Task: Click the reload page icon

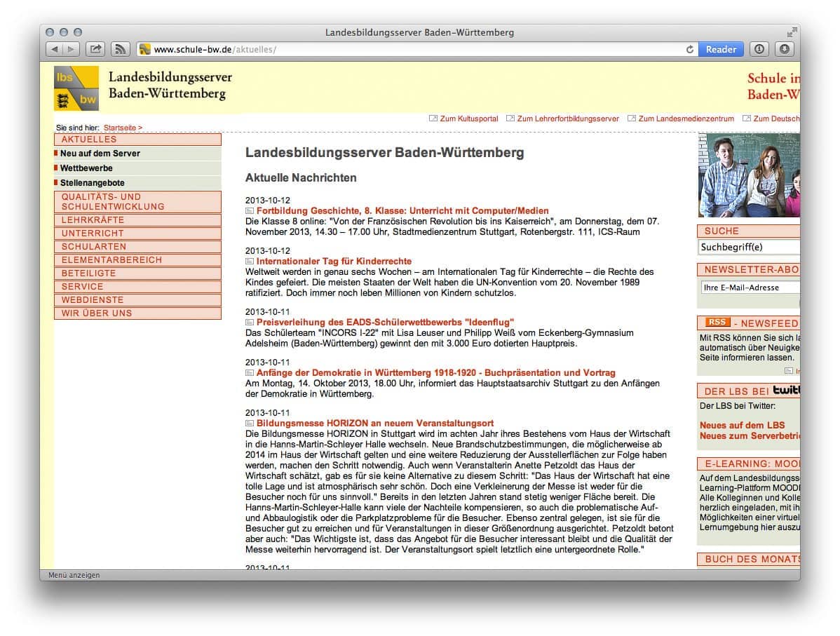Action: [x=690, y=49]
